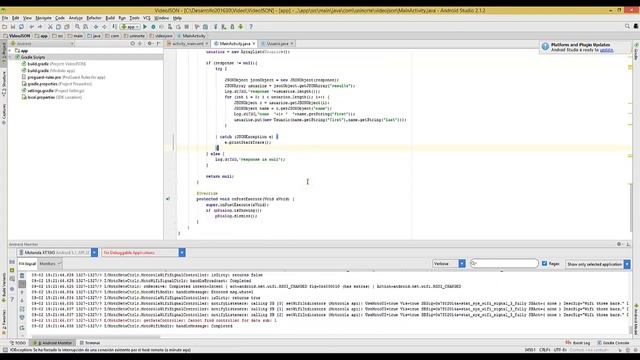Hide the Android Monitor panel
The image size is (640, 360).
click(628, 244)
